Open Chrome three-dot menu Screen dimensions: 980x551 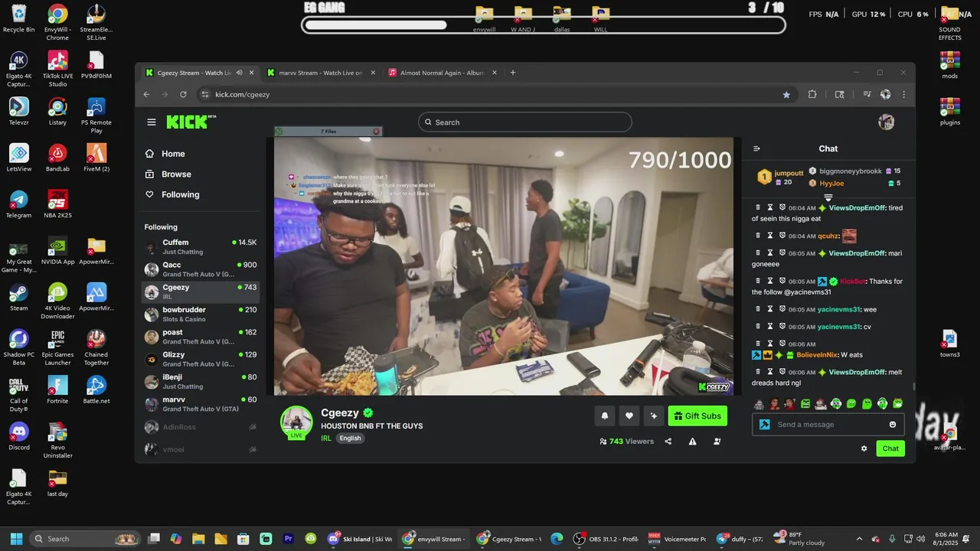[x=904, y=94]
